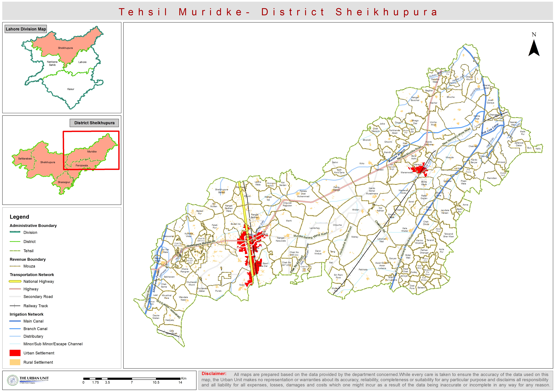
Task: Select Safdarabad tehsil in district inset map
Action: pyautogui.click(x=25, y=159)
